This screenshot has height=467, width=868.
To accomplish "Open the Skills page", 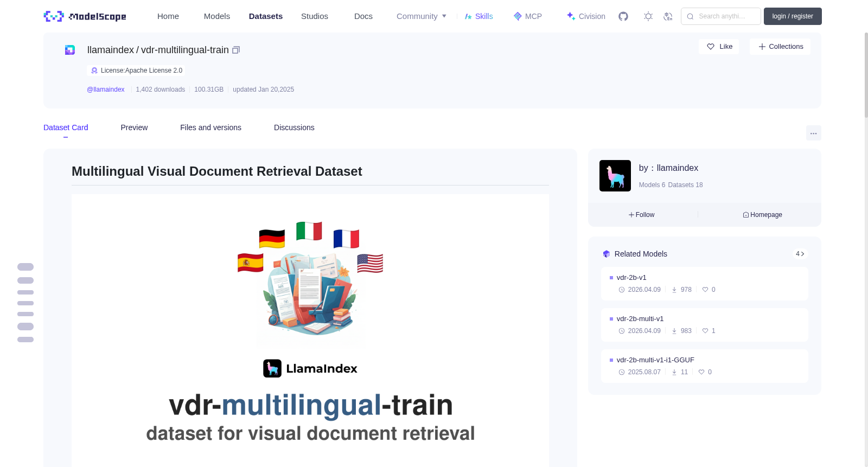I will pyautogui.click(x=479, y=16).
